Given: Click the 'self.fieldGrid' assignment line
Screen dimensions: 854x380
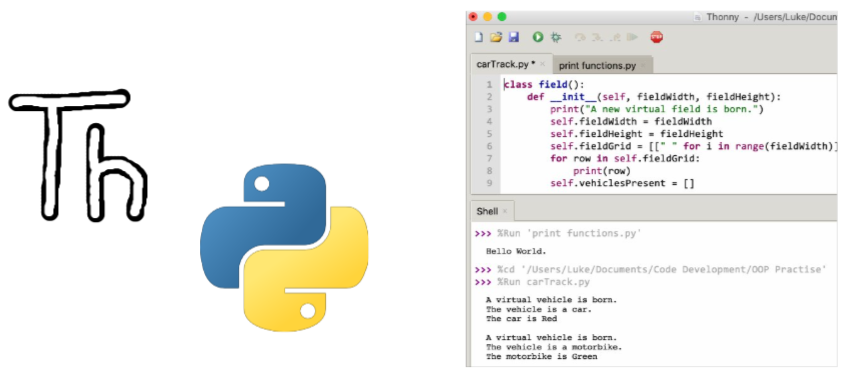Looking at the screenshot, I should pyautogui.click(x=693, y=146).
